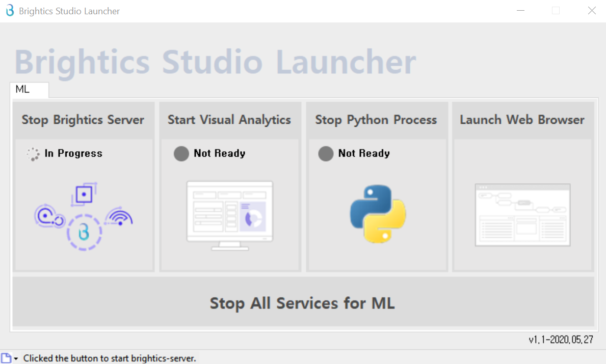Click Stop Python Process button header
Image resolution: width=606 pixels, height=364 pixels.
pyautogui.click(x=377, y=120)
